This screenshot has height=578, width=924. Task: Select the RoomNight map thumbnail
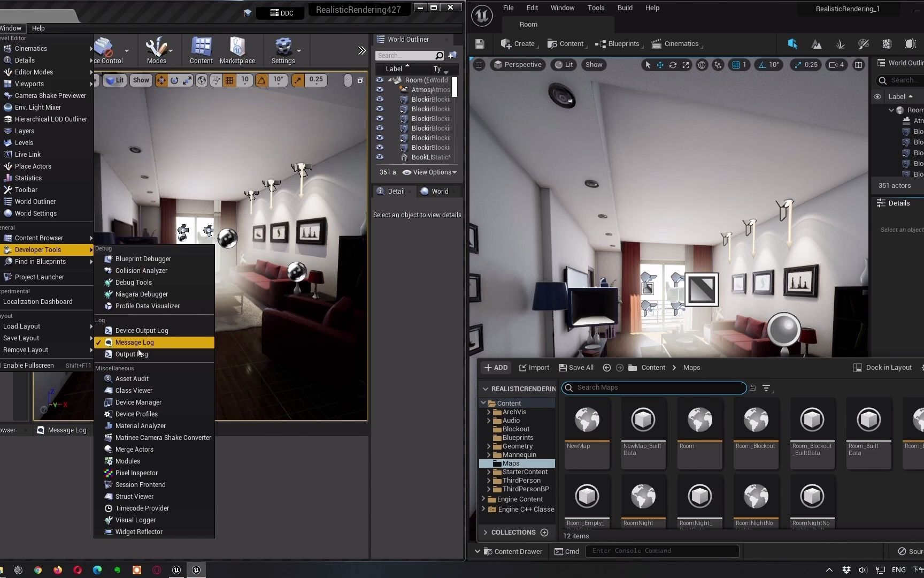643,502
